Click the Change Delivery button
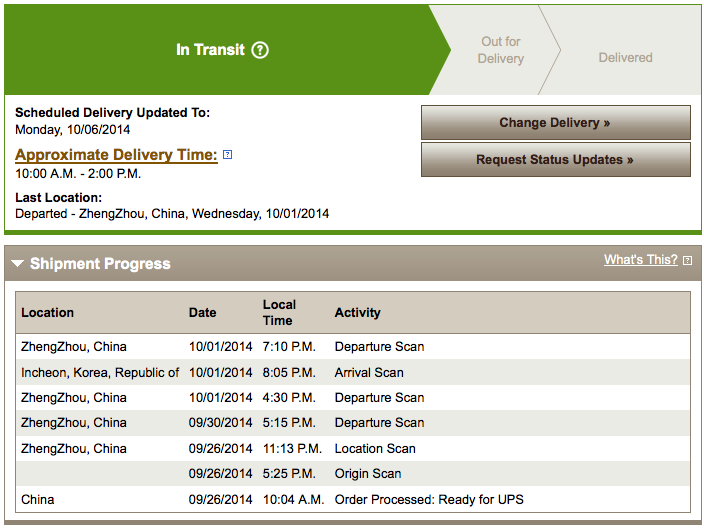The width and height of the screenshot is (704, 529). [555, 123]
